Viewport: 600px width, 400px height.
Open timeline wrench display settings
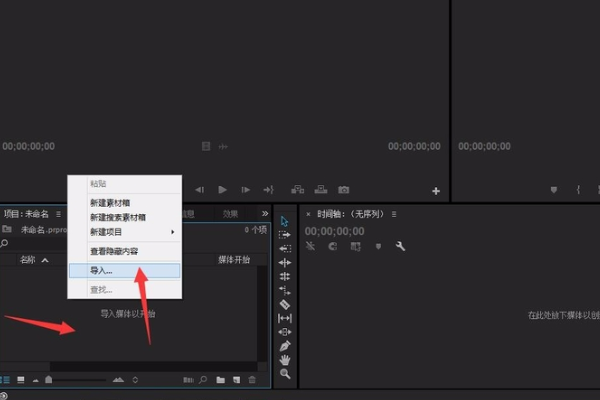click(x=400, y=246)
